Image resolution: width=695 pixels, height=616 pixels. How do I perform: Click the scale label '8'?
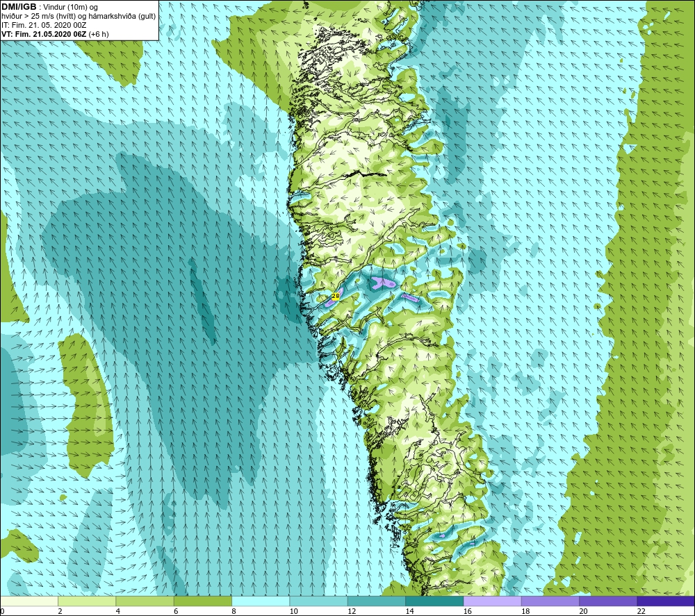[x=234, y=611]
